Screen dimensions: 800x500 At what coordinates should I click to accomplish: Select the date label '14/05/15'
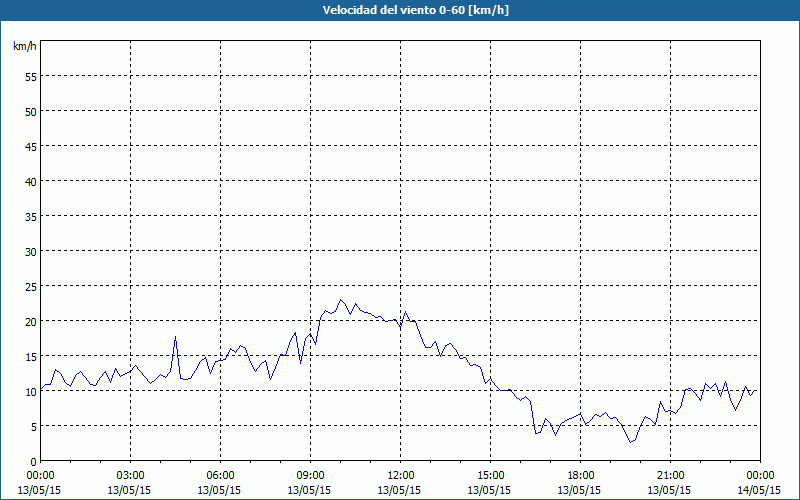point(759,490)
